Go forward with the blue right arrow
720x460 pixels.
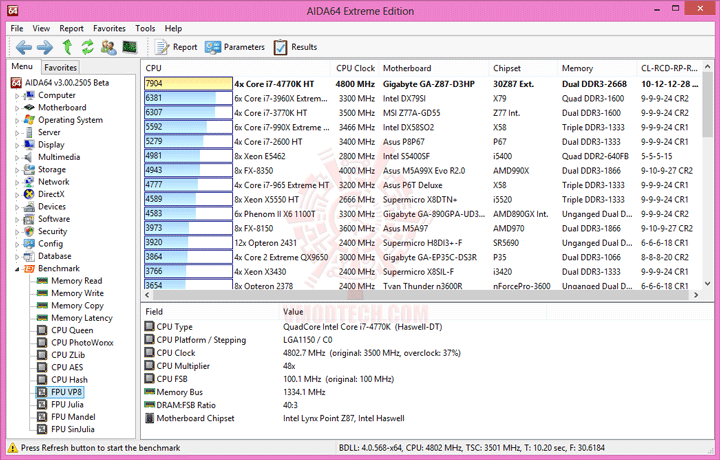pos(45,47)
